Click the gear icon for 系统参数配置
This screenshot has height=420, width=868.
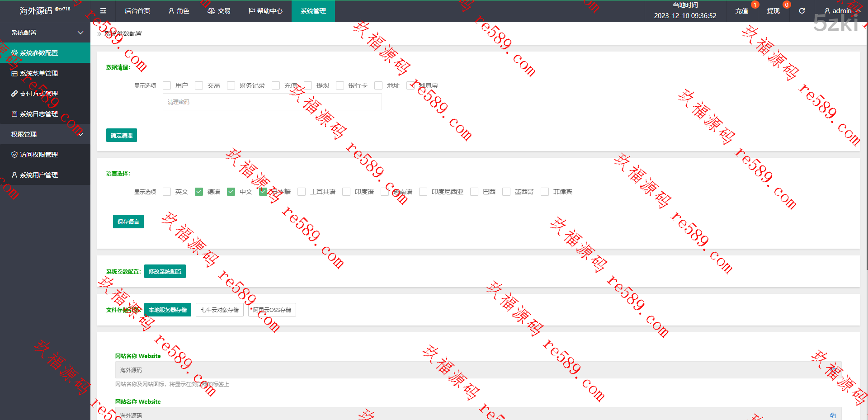14,53
